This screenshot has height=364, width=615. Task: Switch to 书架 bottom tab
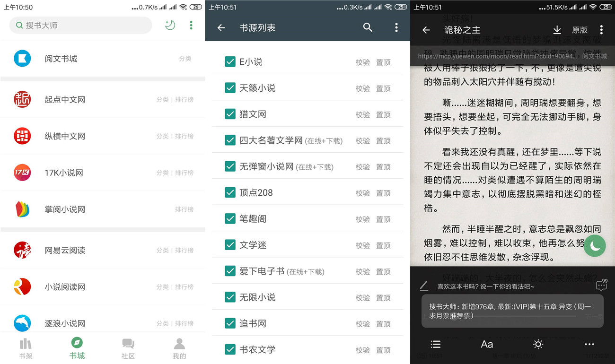[26, 349]
